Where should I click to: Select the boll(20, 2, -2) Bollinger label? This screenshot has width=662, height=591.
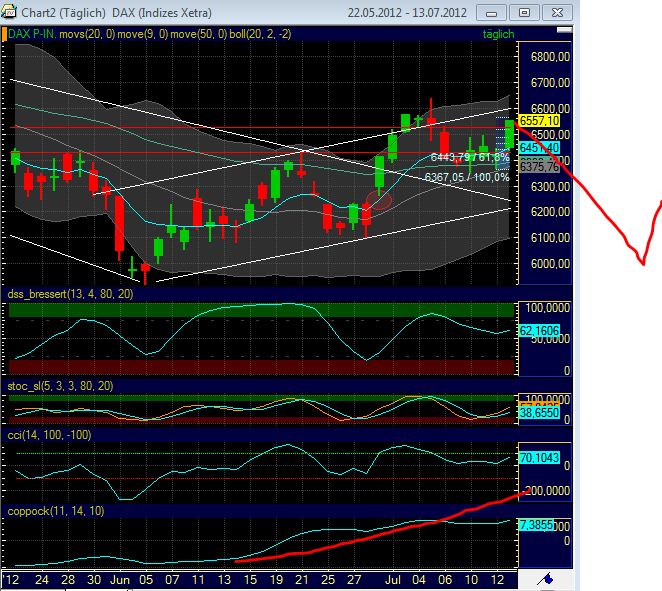pyautogui.click(x=260, y=34)
